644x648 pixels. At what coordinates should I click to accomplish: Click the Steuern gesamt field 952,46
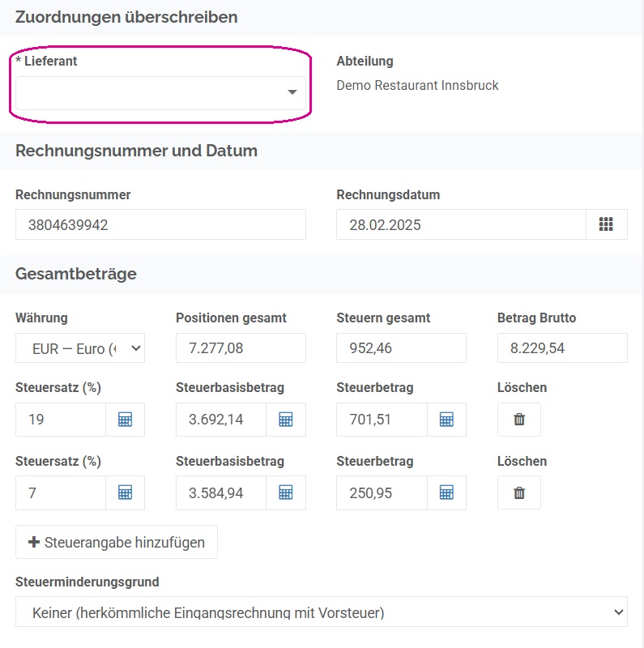[x=401, y=348]
